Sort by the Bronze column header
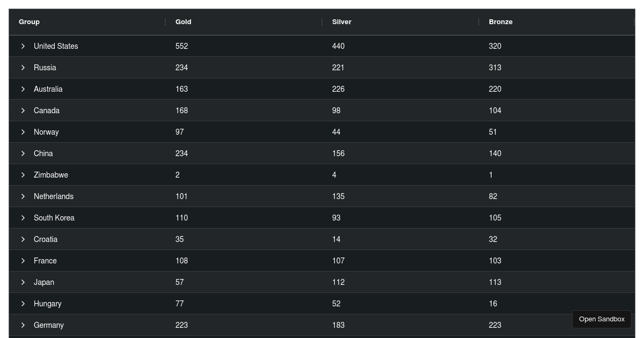Image resolution: width=644 pixels, height=338 pixels. [501, 22]
